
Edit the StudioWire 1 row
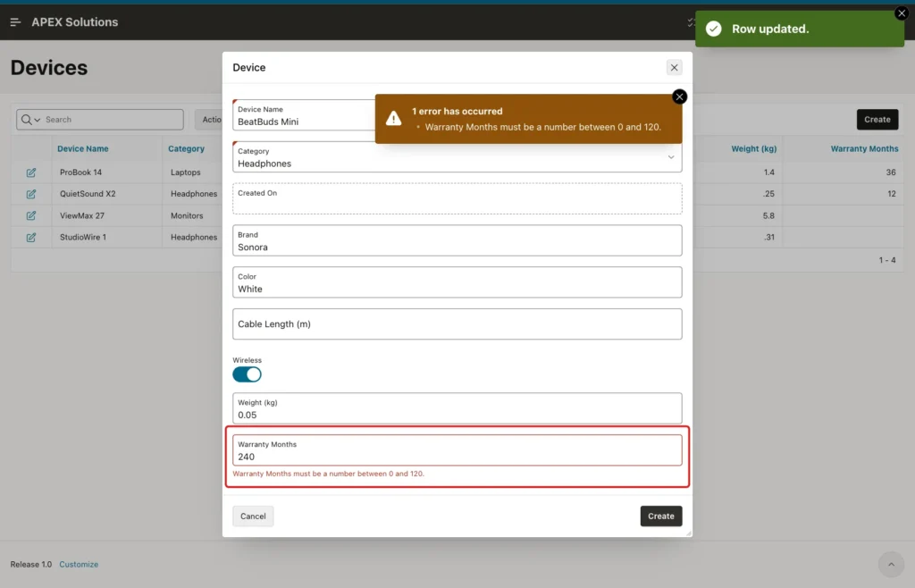pyautogui.click(x=31, y=238)
